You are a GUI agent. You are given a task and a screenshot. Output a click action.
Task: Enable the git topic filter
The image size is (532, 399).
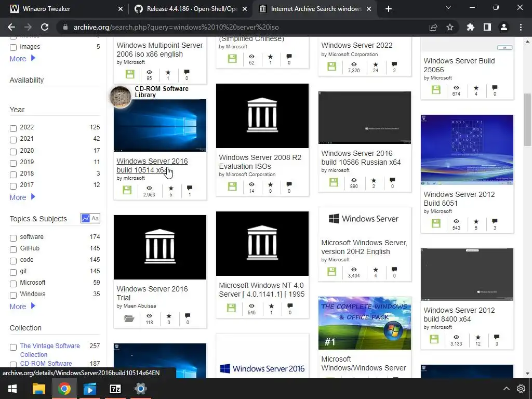pyautogui.click(x=13, y=272)
